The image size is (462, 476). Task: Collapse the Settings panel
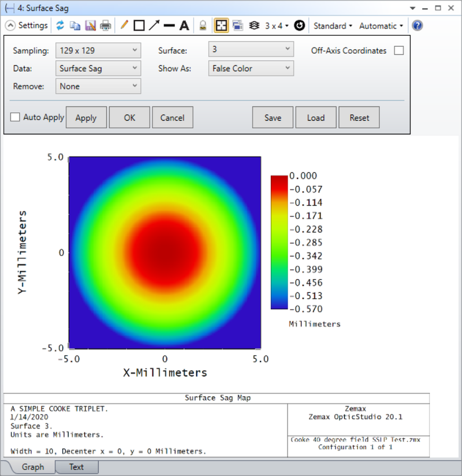10,25
